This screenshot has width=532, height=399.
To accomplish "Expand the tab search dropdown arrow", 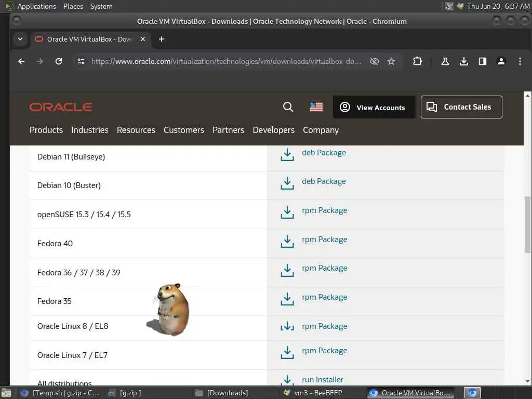I will tap(20, 39).
